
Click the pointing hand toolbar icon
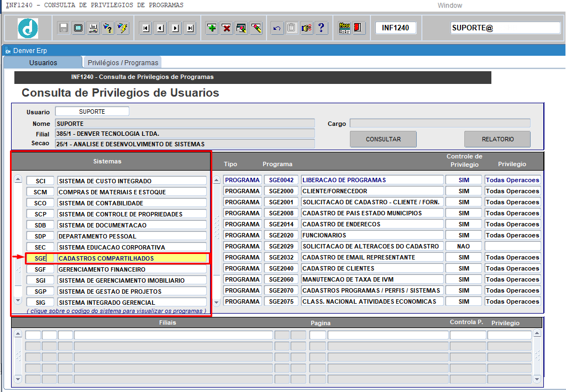306,28
